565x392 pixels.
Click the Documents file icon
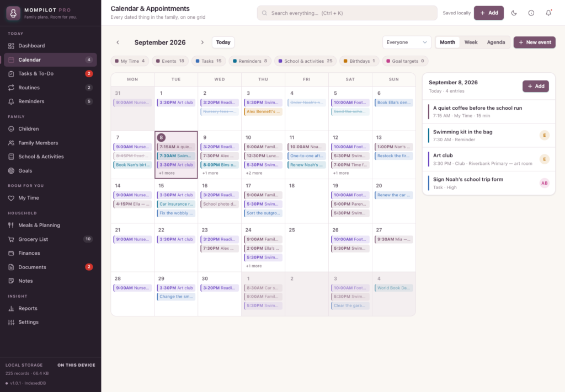click(x=11, y=267)
